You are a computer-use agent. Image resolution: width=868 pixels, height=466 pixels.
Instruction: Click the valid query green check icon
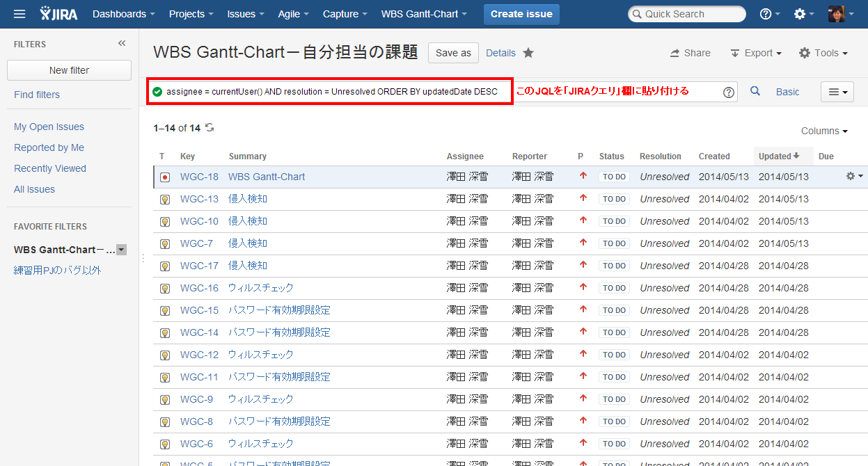pyautogui.click(x=157, y=92)
